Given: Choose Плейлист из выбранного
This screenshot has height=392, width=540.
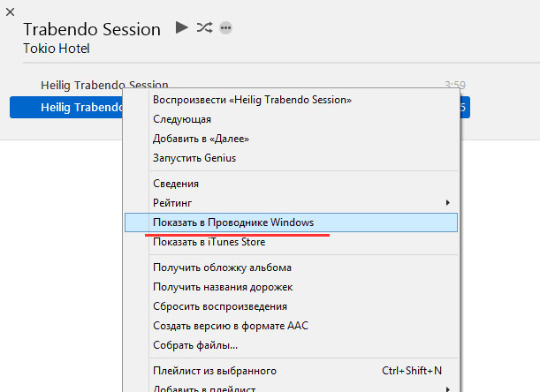Looking at the screenshot, I should coord(215,371).
